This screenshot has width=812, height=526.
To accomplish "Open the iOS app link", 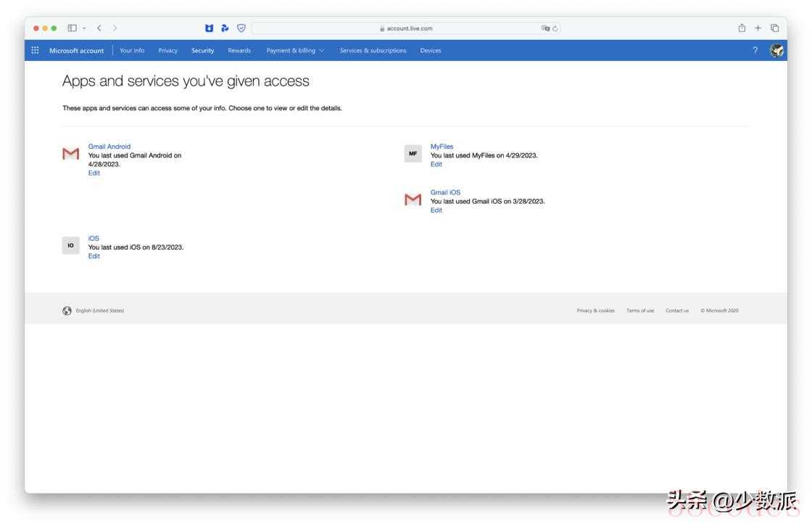I will pos(94,239).
